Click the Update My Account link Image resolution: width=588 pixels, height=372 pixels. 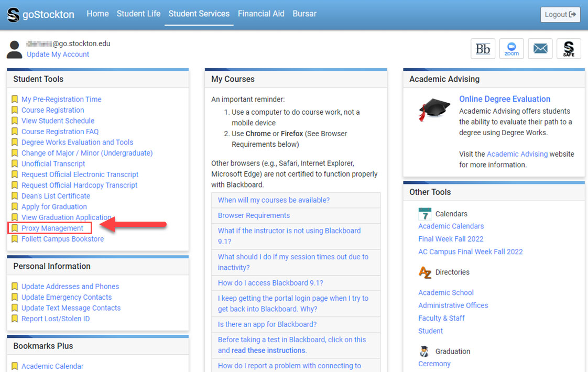click(x=58, y=54)
